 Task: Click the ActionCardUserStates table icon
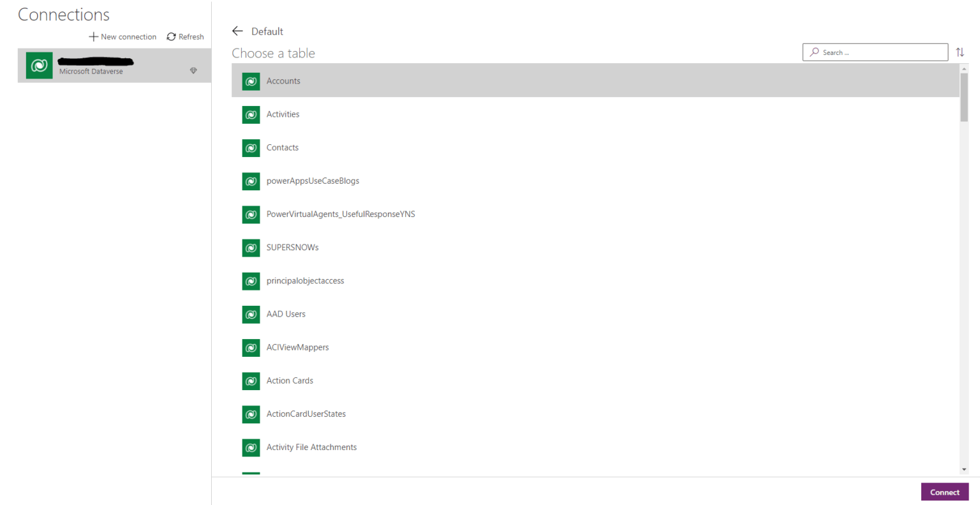(x=251, y=414)
